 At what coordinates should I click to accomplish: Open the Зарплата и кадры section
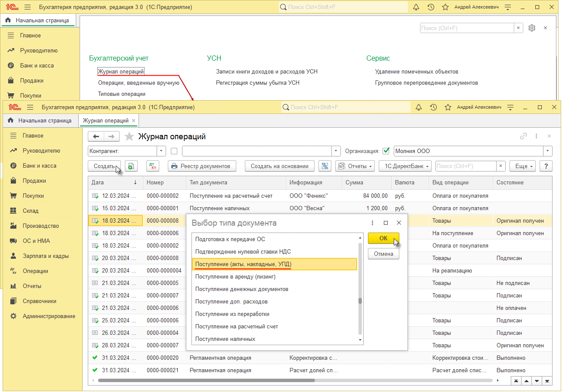tap(46, 256)
